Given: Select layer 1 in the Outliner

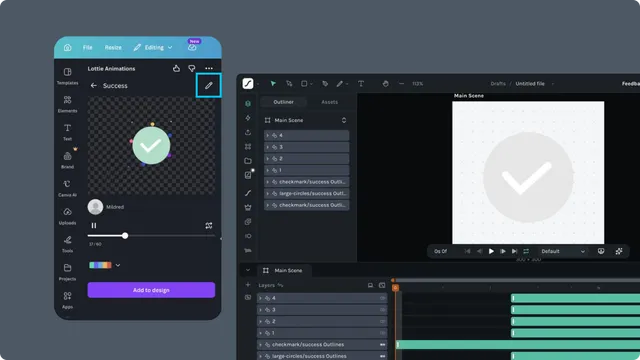Looking at the screenshot, I should [x=307, y=170].
